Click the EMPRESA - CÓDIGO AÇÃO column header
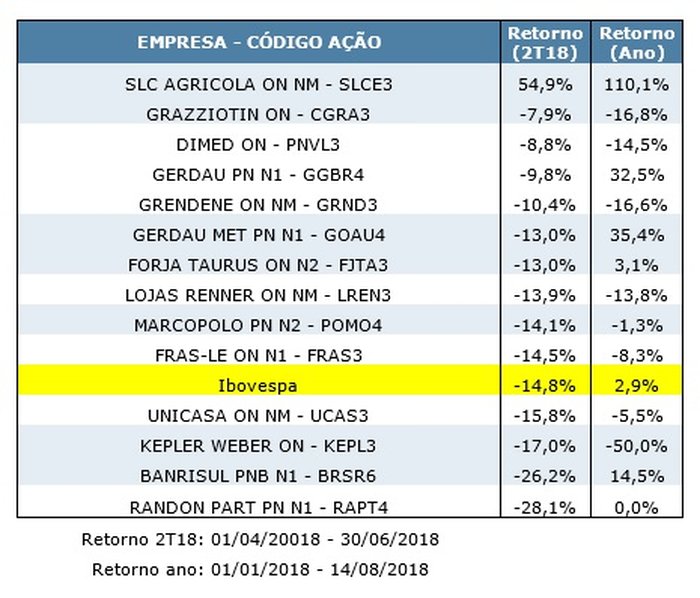 tap(259, 43)
